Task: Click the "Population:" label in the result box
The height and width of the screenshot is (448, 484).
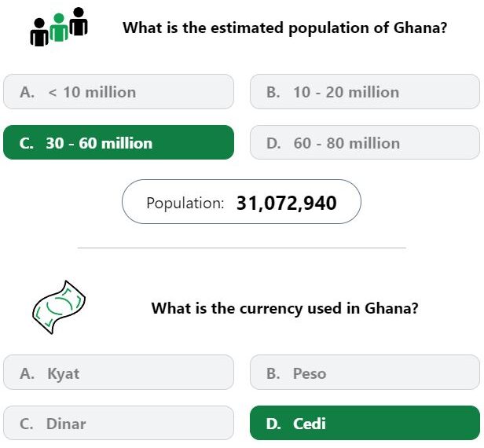Action: [x=185, y=203]
